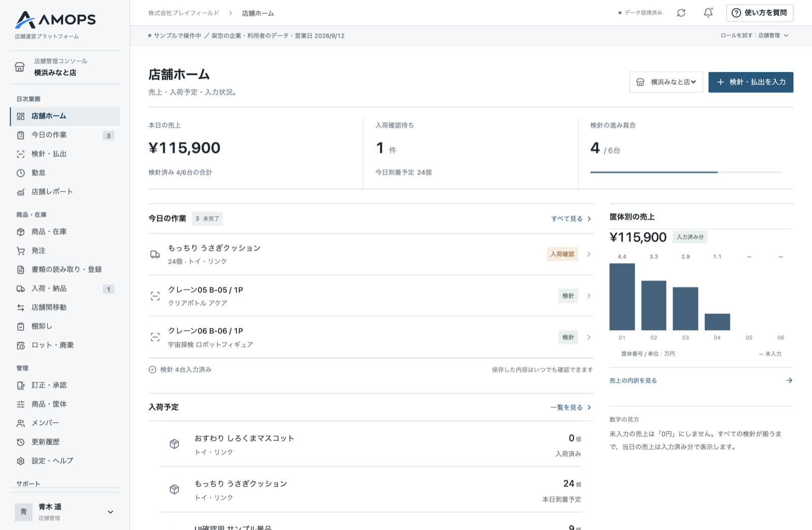The width and height of the screenshot is (812, 530).
Task: Open 書類の読み取り・登録 menu item
Action: coord(65,269)
